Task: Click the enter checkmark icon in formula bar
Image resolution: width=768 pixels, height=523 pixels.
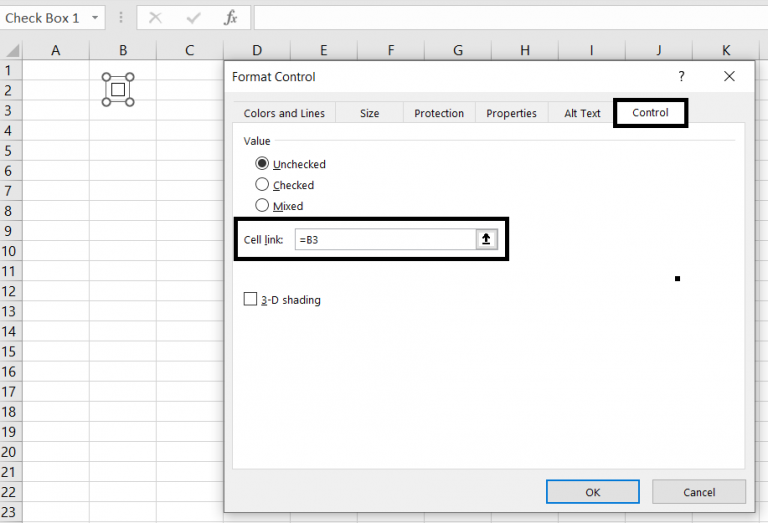Action: coord(193,18)
